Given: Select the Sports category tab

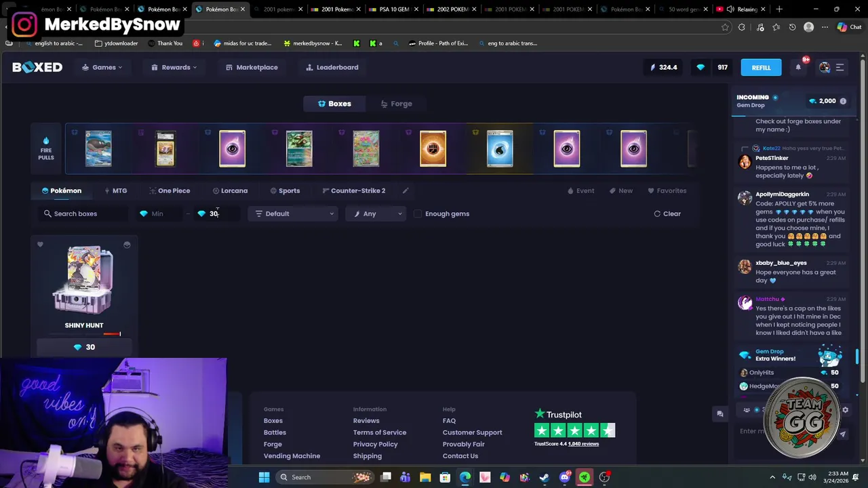Looking at the screenshot, I should click(285, 190).
